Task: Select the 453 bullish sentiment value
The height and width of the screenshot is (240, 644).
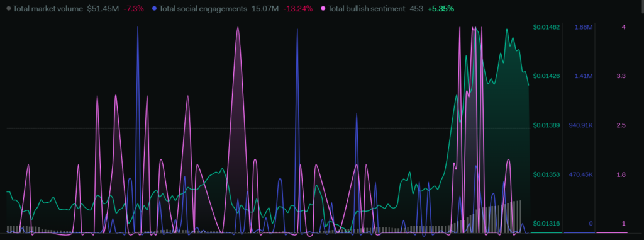Action: tap(416, 8)
